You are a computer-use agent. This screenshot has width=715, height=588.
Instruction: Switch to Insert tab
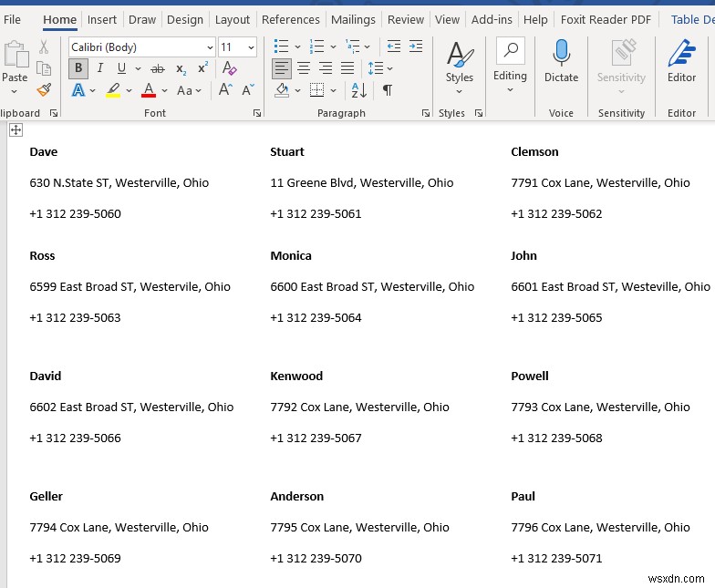pos(102,20)
